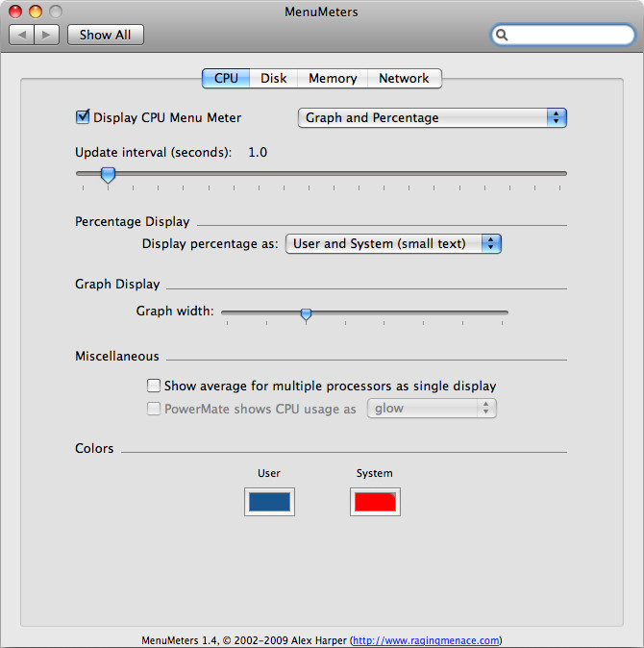This screenshot has height=648, width=644.
Task: Open the Memory tab
Action: [x=333, y=78]
